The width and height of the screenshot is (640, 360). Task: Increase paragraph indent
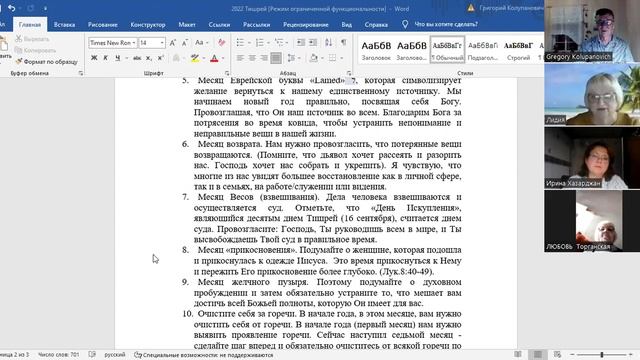pos(313,42)
